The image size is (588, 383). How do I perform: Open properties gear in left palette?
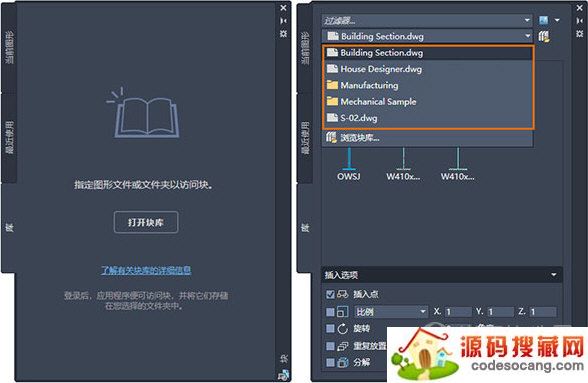(x=284, y=34)
